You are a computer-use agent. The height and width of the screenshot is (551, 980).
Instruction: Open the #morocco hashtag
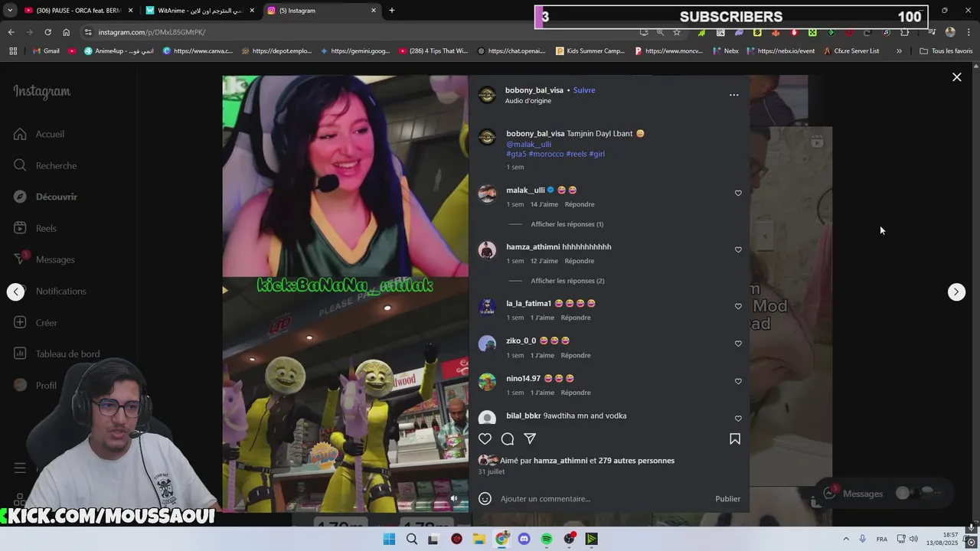click(546, 154)
